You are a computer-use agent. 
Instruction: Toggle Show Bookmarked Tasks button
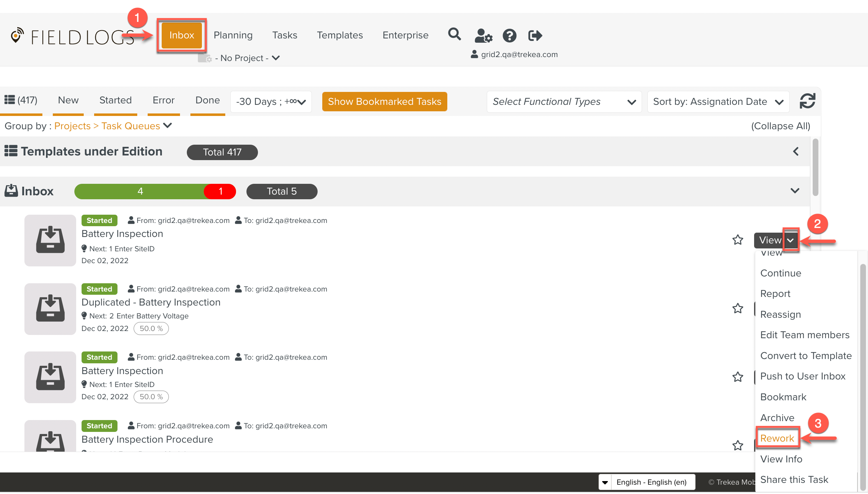(384, 102)
